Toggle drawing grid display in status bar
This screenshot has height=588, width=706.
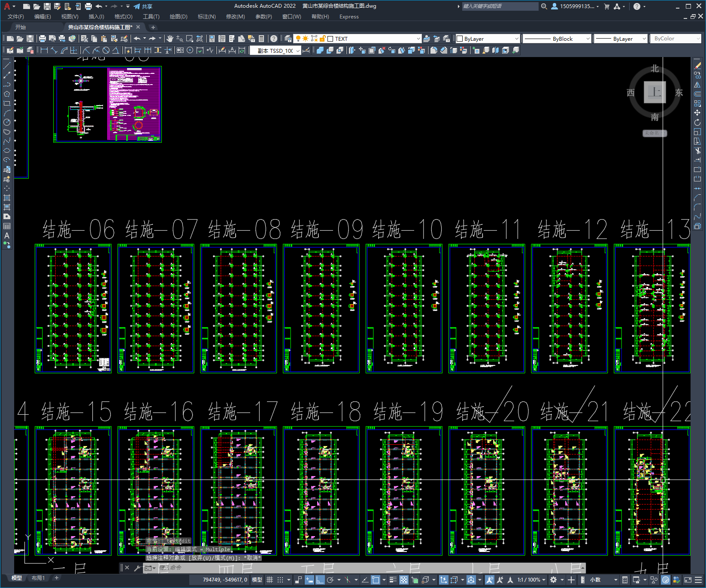270,580
